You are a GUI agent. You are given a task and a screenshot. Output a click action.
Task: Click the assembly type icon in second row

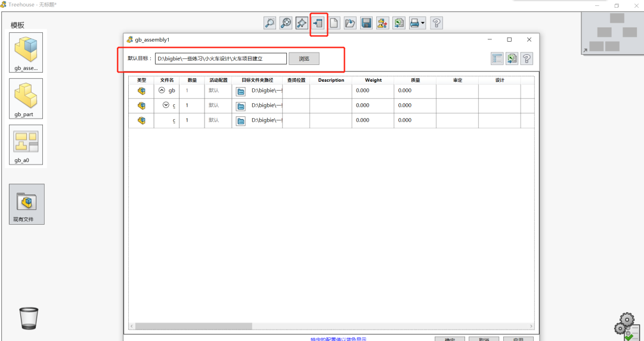click(x=141, y=106)
